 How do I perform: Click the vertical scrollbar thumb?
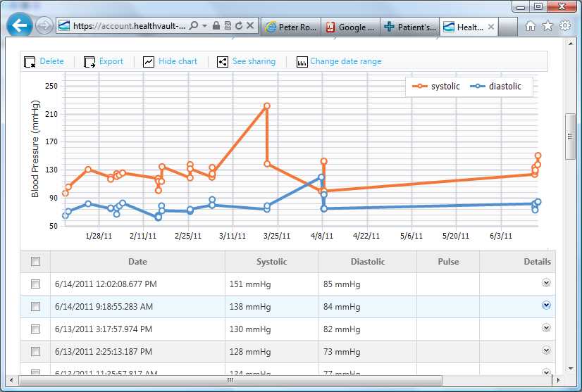click(x=570, y=137)
